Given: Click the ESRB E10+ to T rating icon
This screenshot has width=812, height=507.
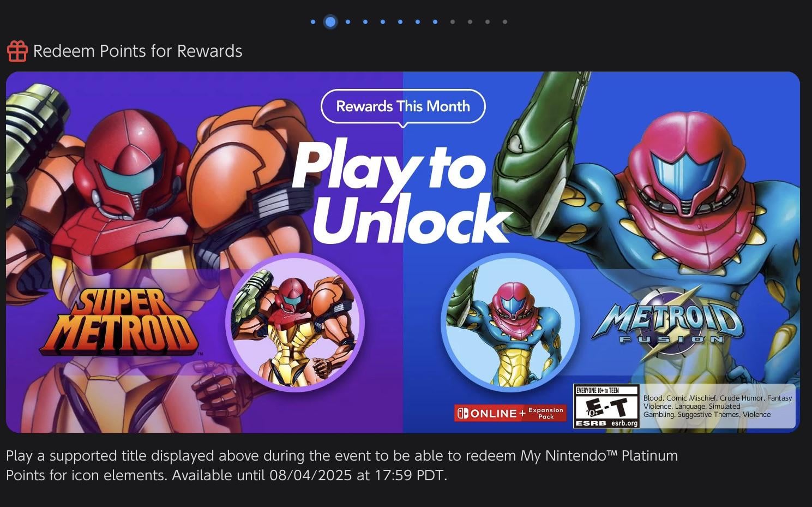Looking at the screenshot, I should (606, 406).
